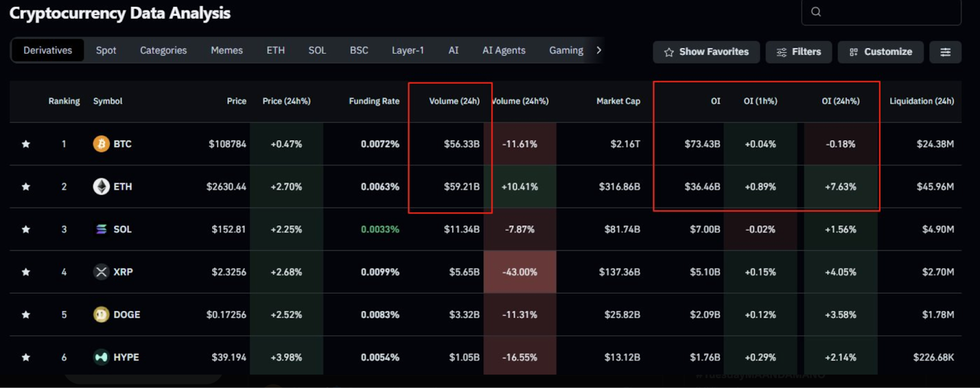Open the Memes tab
This screenshot has height=388, width=980.
[x=227, y=50]
